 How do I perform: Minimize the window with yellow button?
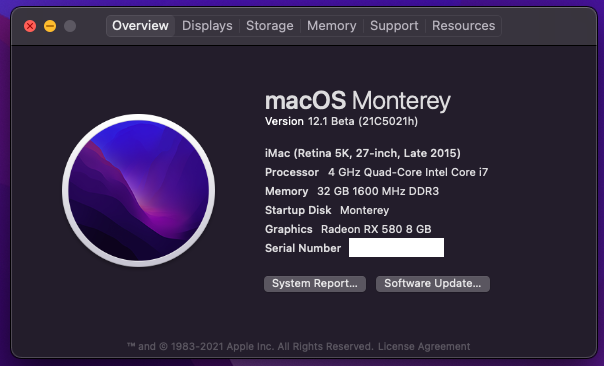coord(50,26)
